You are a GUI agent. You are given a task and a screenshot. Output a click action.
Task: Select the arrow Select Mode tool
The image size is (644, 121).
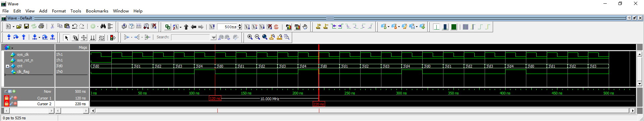tap(66, 38)
